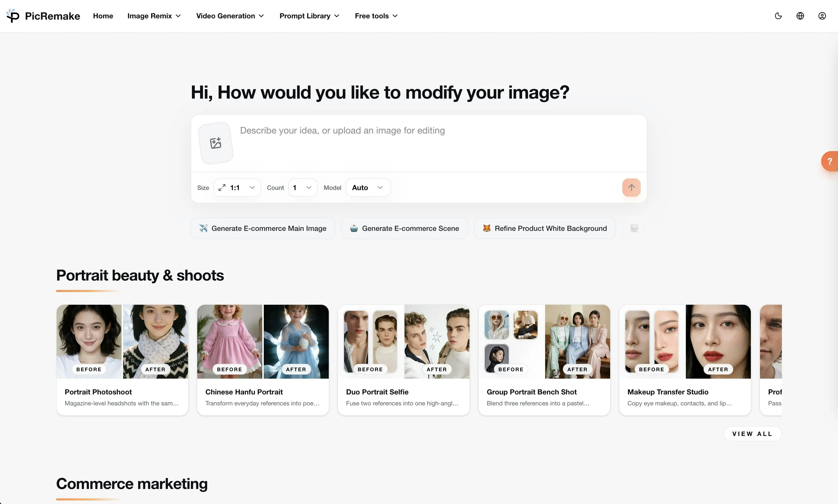Open the user account profile icon
The height and width of the screenshot is (504, 838).
pos(822,16)
